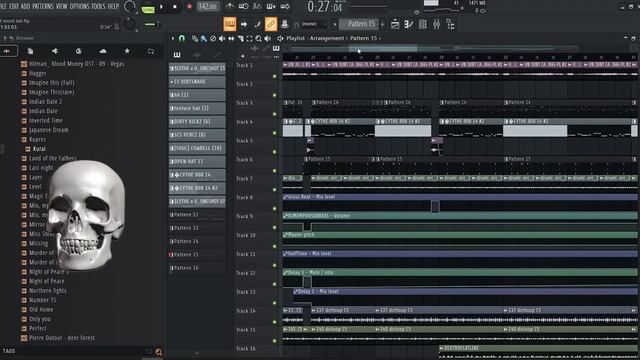This screenshot has height=360, width=640.
Task: Click the master pitch knob
Action: point(130,24)
